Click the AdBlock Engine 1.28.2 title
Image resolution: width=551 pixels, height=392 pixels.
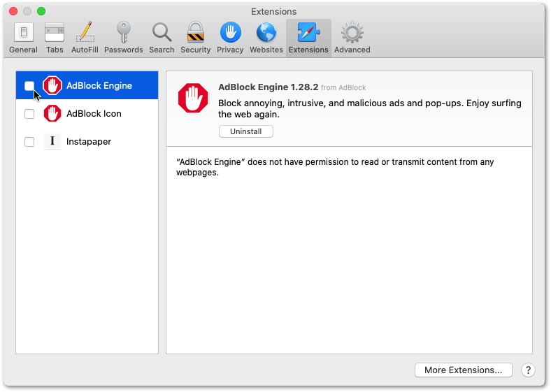tap(268, 87)
